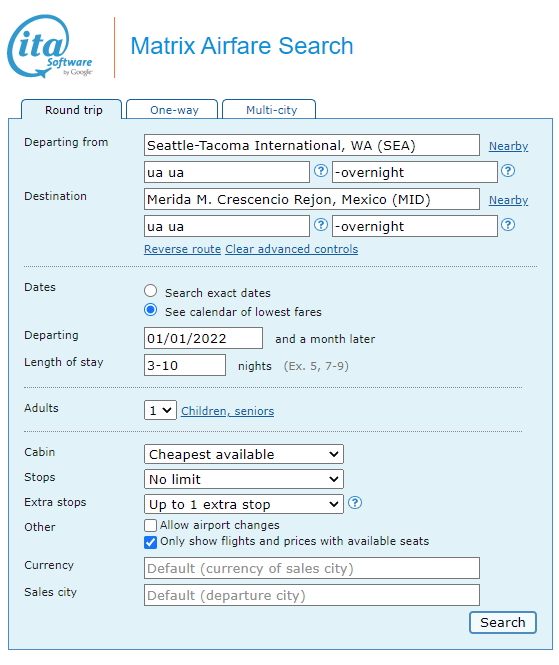Switch to the Multi-city tab

269,109
